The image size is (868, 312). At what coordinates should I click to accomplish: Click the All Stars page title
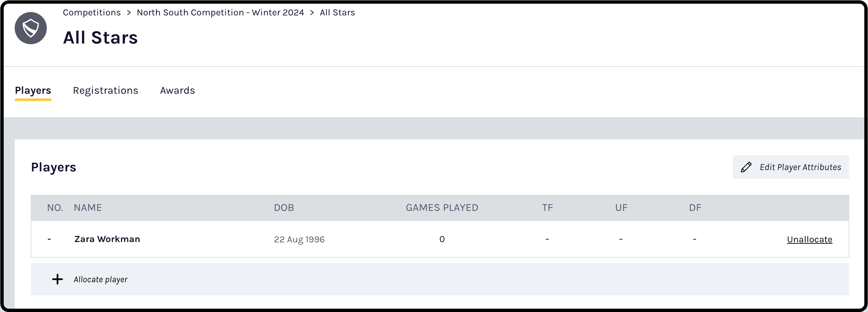[x=100, y=37]
